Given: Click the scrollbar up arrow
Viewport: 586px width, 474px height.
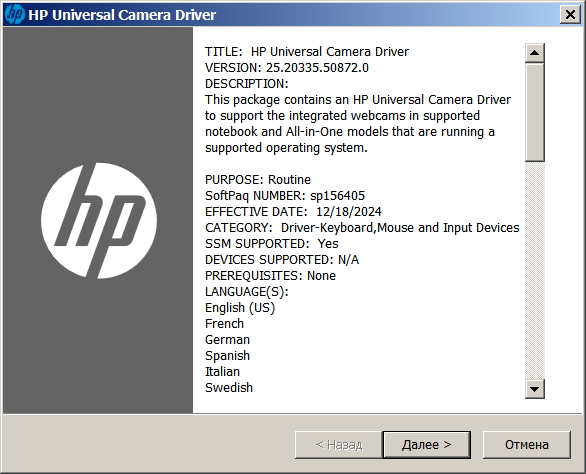Looking at the screenshot, I should click(x=534, y=53).
